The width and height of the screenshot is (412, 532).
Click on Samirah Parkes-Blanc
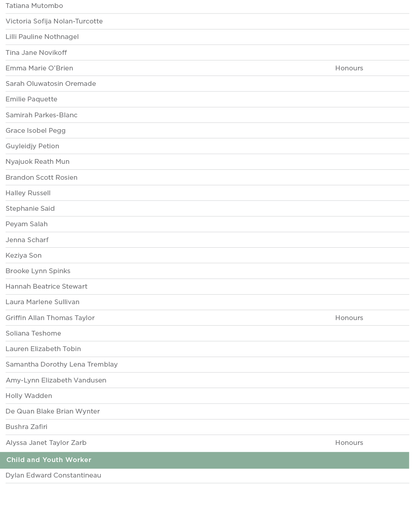click(x=41, y=115)
